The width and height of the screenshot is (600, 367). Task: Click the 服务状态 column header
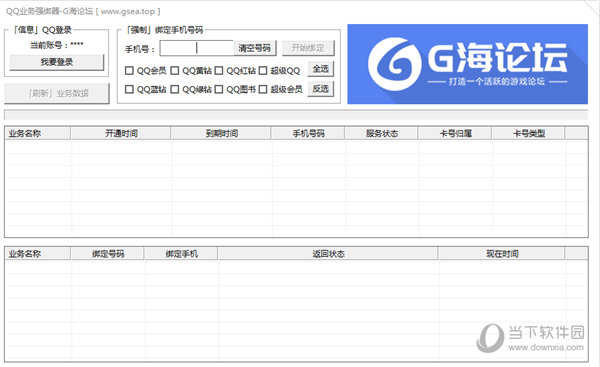coord(382,133)
